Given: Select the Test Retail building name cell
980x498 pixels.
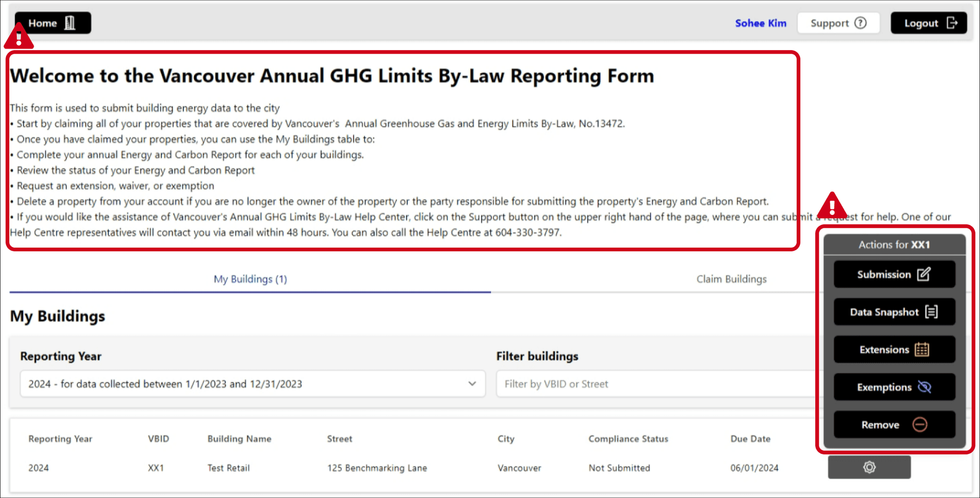Looking at the screenshot, I should point(228,468).
